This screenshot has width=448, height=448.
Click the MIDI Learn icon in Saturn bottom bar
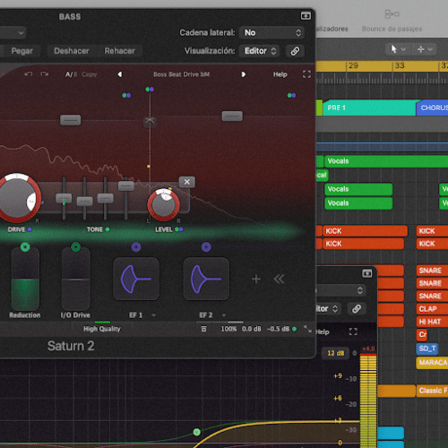(204, 329)
